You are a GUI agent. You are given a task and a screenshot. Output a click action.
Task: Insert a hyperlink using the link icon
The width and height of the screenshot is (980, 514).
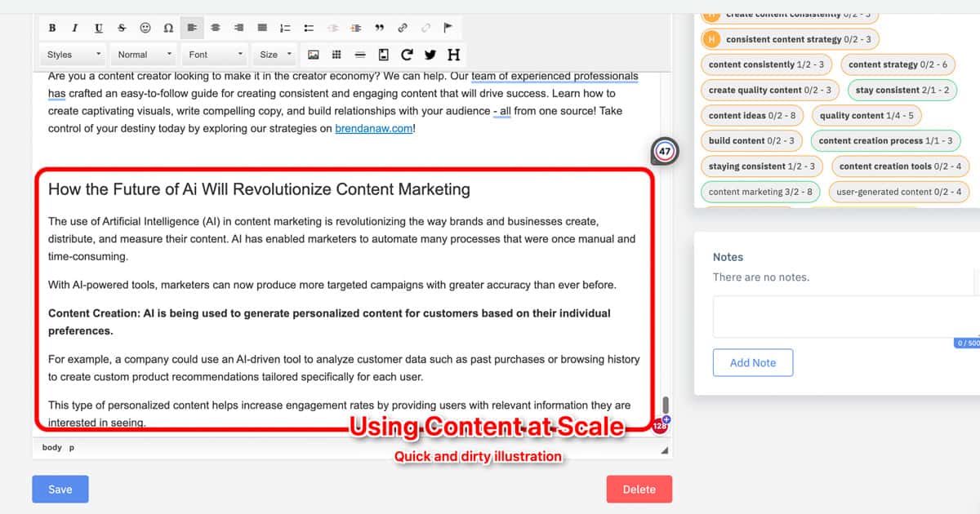pyautogui.click(x=402, y=28)
